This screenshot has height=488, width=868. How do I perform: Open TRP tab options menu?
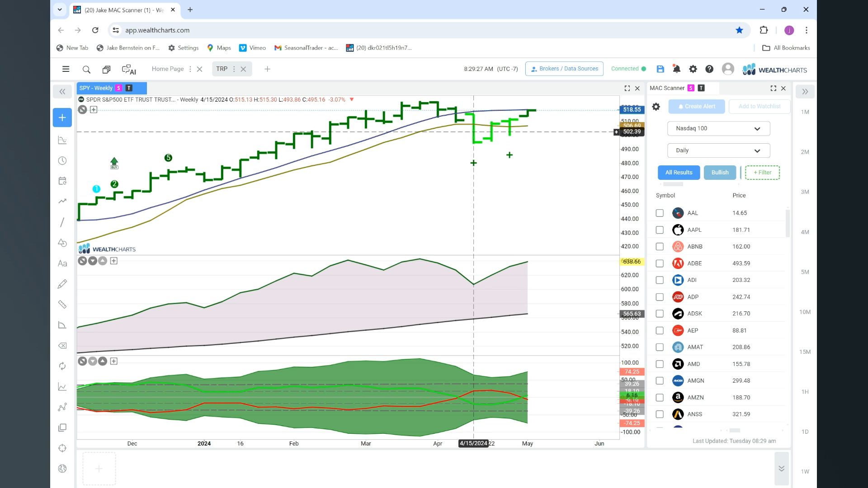(234, 69)
